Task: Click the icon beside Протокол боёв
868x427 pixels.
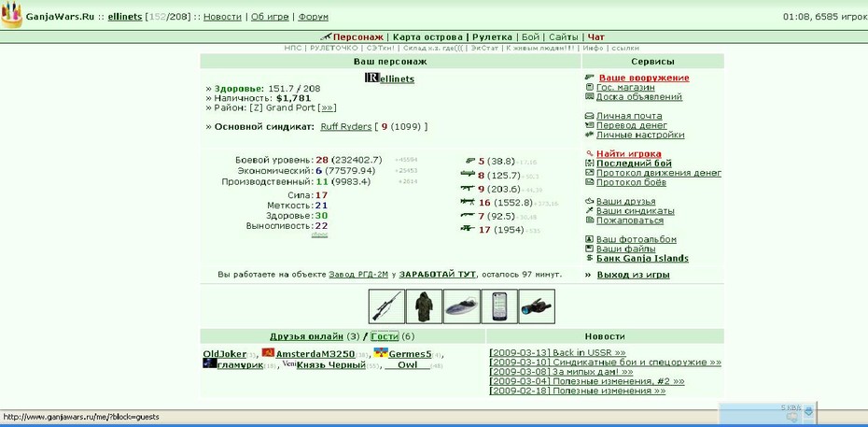Action: (x=590, y=182)
